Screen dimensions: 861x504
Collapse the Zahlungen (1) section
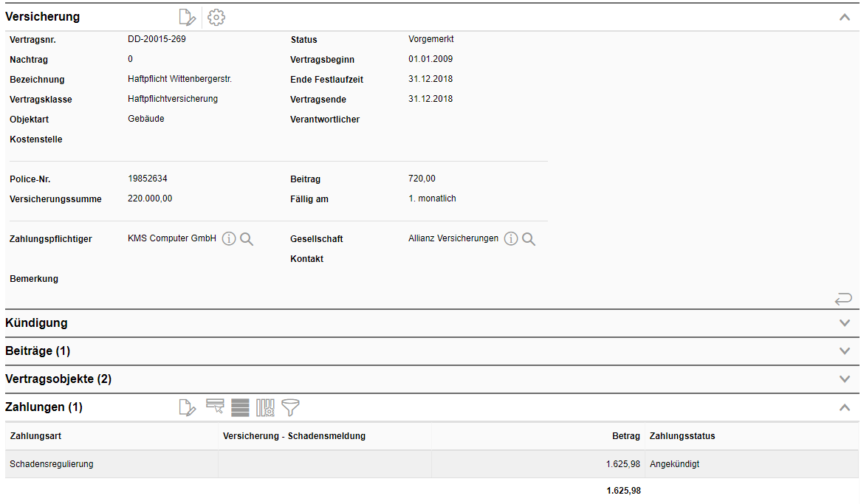[845, 407]
